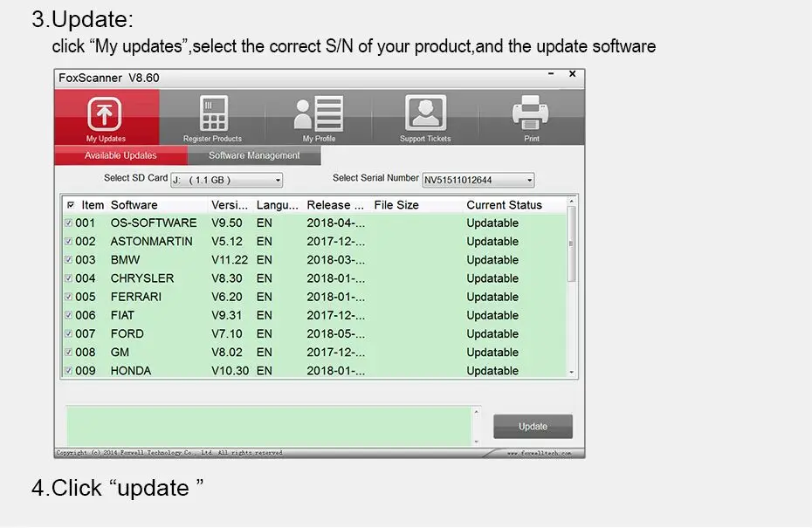
Task: Open the Select Serial Number dropdown
Action: click(478, 180)
